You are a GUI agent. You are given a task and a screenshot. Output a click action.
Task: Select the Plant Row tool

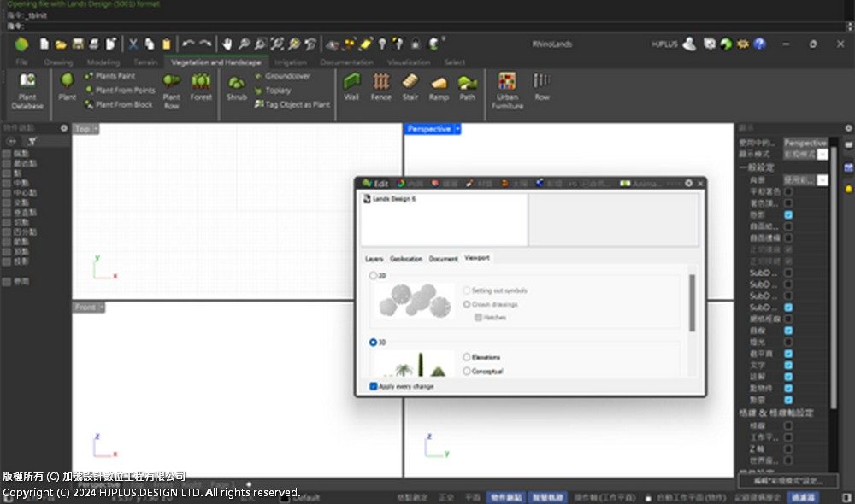[171, 91]
